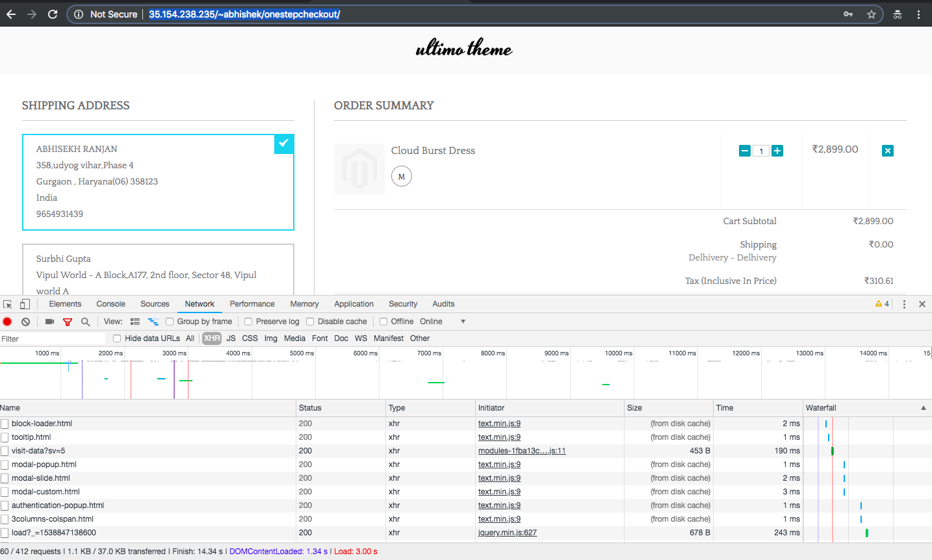Open the network request filter funnel
This screenshot has width=932, height=560.
68,321
